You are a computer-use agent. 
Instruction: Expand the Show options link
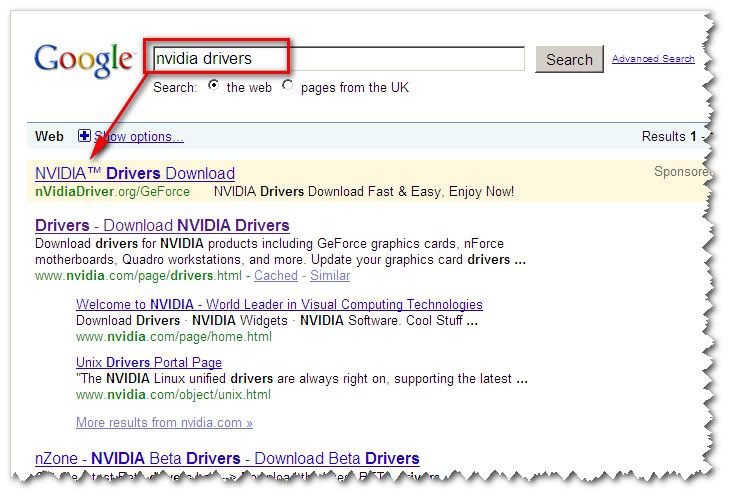pyautogui.click(x=138, y=136)
